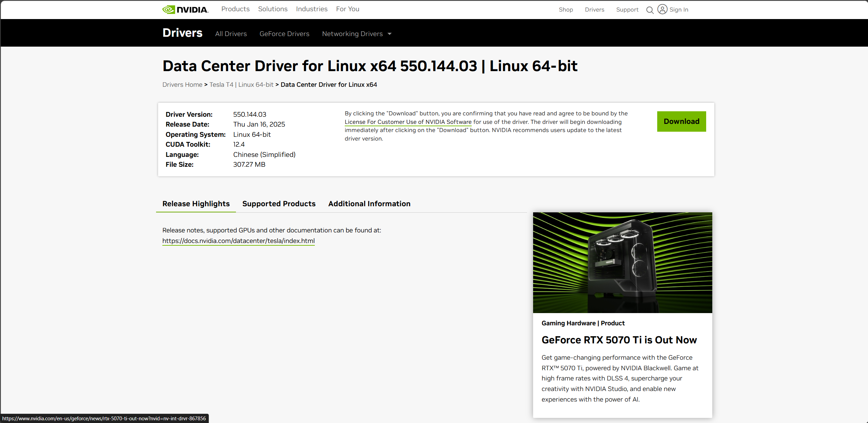This screenshot has height=423, width=868.
Task: Open the Support link
Action: point(627,10)
